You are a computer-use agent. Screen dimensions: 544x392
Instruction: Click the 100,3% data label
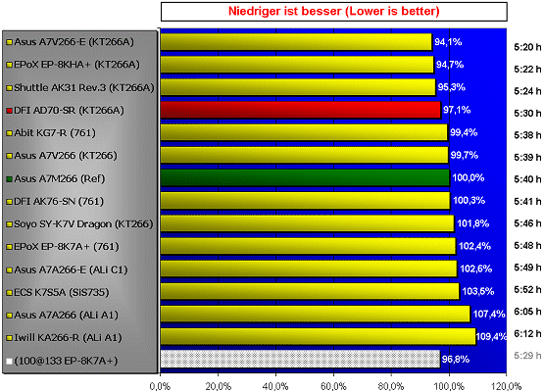(470, 201)
